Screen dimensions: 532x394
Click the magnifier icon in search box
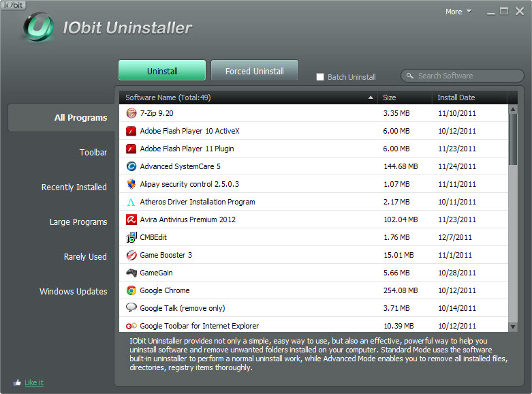click(410, 76)
